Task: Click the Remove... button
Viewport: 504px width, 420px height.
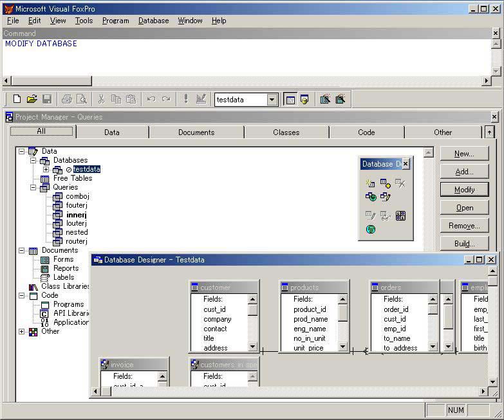Action: [464, 226]
